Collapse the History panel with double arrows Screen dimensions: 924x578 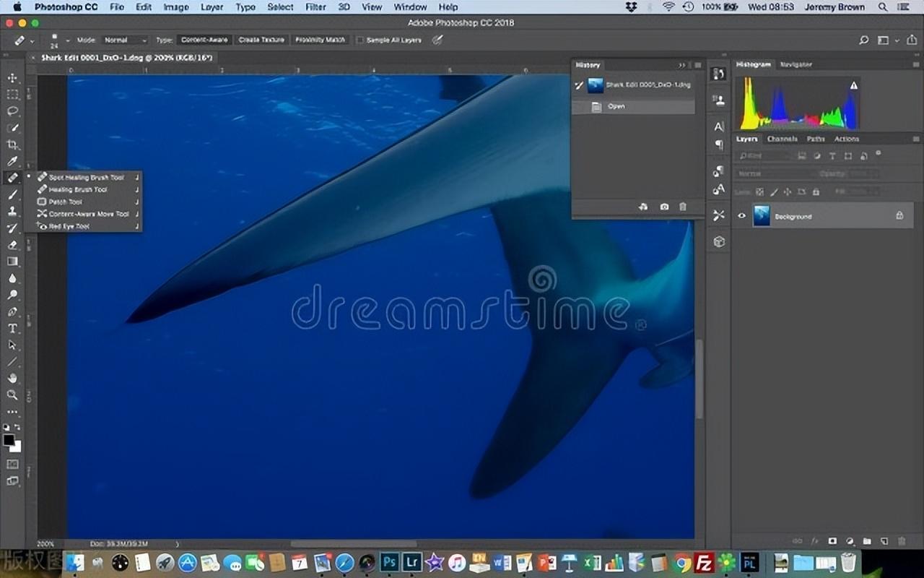point(681,65)
